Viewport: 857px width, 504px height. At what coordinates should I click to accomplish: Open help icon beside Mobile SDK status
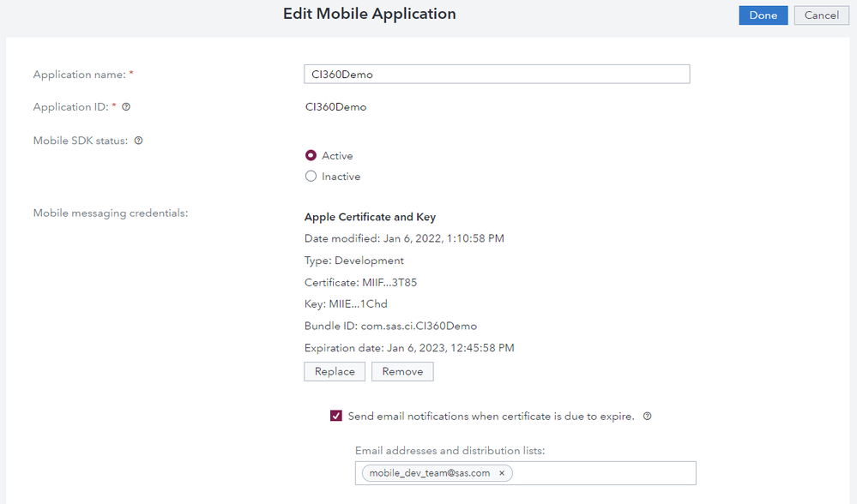[x=139, y=141]
